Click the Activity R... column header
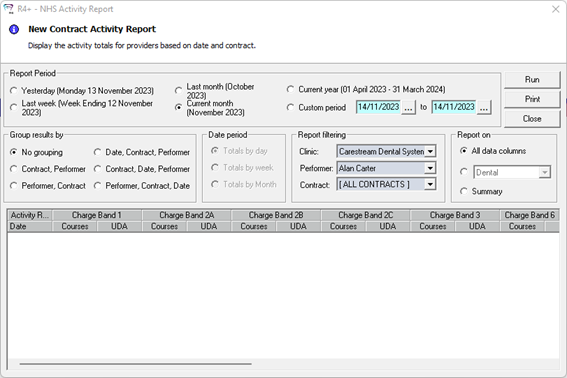 [x=30, y=215]
